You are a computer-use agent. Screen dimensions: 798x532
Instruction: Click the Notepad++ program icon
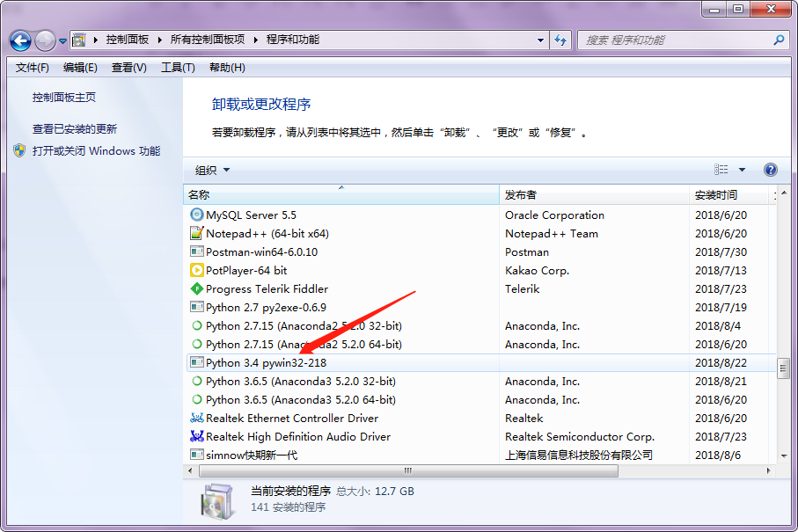[x=196, y=233]
